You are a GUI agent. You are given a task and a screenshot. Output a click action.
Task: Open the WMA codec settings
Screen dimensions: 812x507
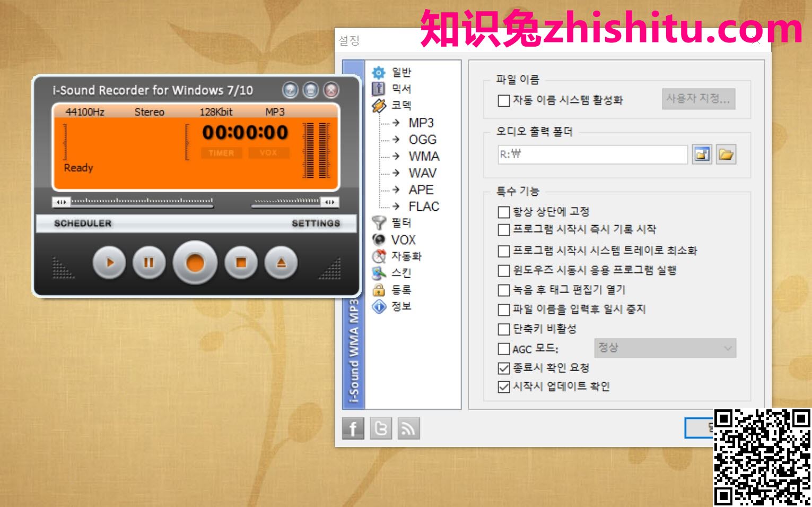[x=424, y=156]
